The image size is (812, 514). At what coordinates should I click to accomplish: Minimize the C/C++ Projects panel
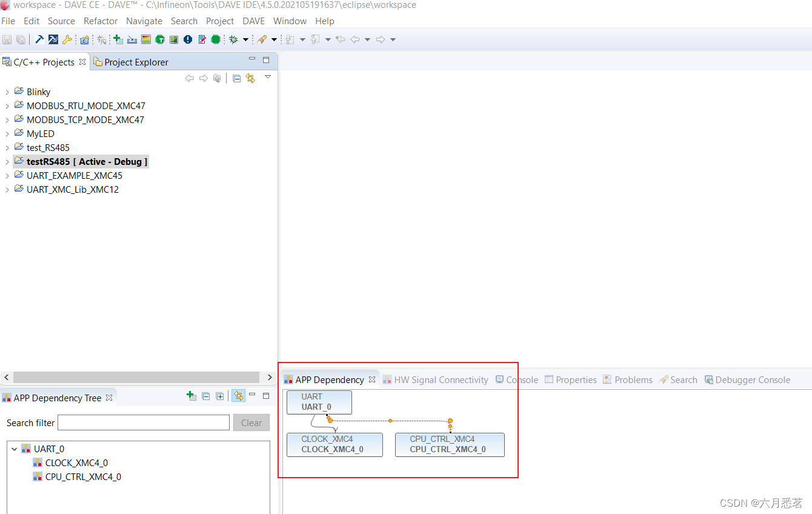pyautogui.click(x=252, y=58)
